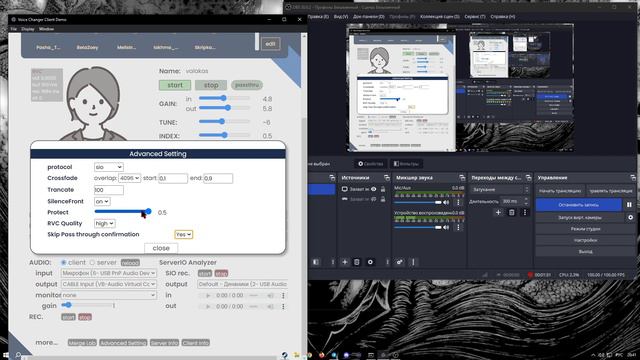The width and height of the screenshot is (640, 360).
Task: Open transition three-dot properties menu
Action: tap(525, 212)
